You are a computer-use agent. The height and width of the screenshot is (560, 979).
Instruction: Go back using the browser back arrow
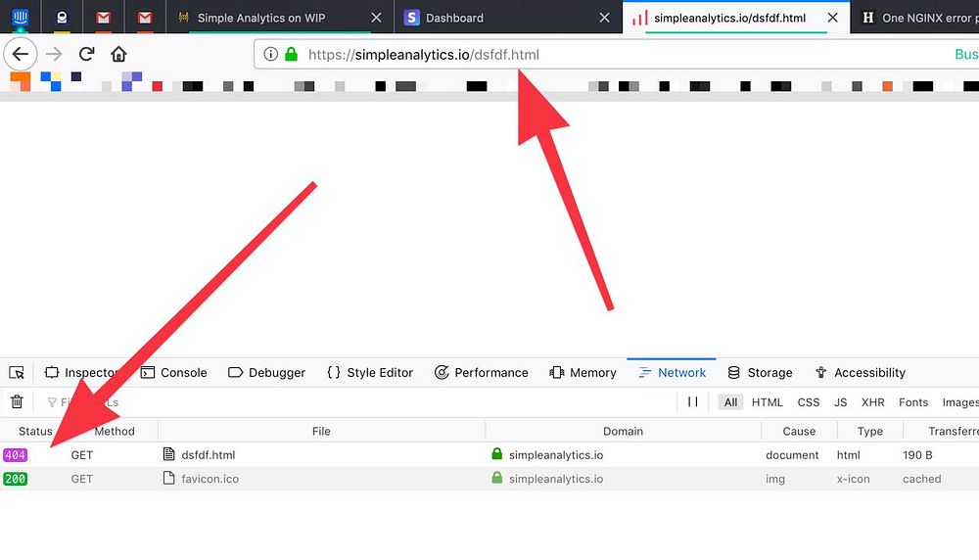[20, 54]
